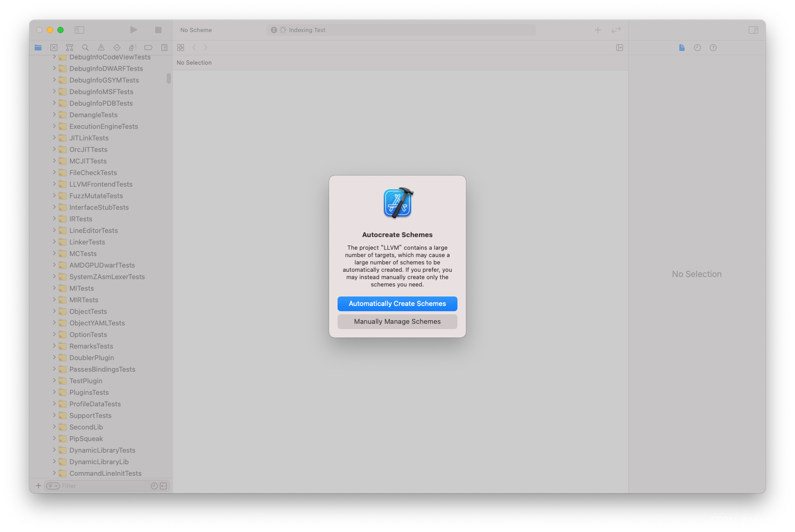Expand the JITLinkTests folder
Image resolution: width=795 pixels, height=532 pixels.
[x=54, y=138]
